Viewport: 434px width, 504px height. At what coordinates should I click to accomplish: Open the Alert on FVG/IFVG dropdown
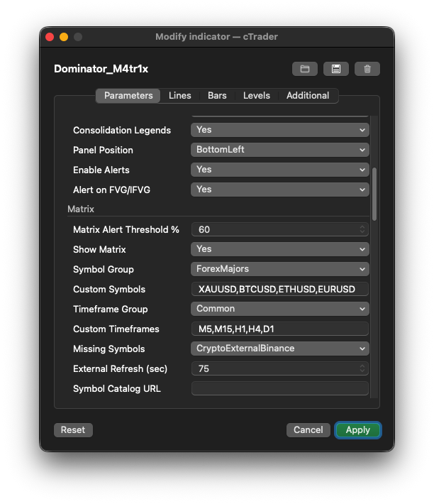click(280, 190)
